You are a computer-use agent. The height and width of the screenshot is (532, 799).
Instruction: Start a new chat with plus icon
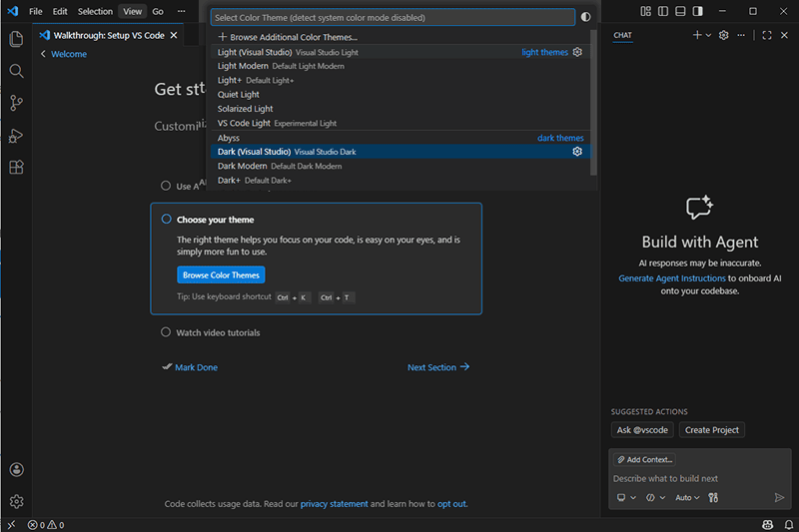click(x=697, y=35)
